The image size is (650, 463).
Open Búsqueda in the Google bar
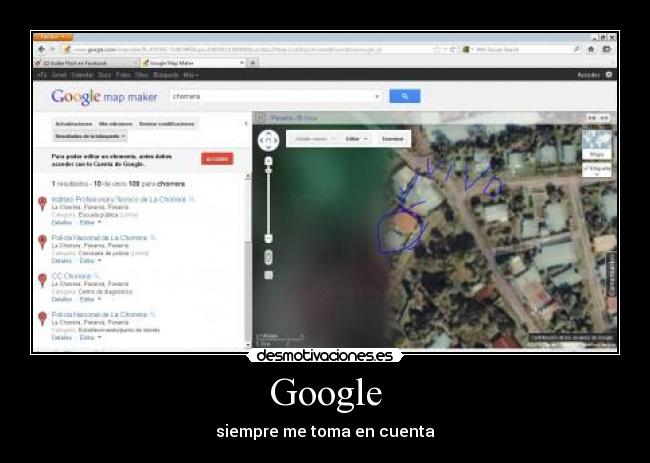[x=165, y=75]
